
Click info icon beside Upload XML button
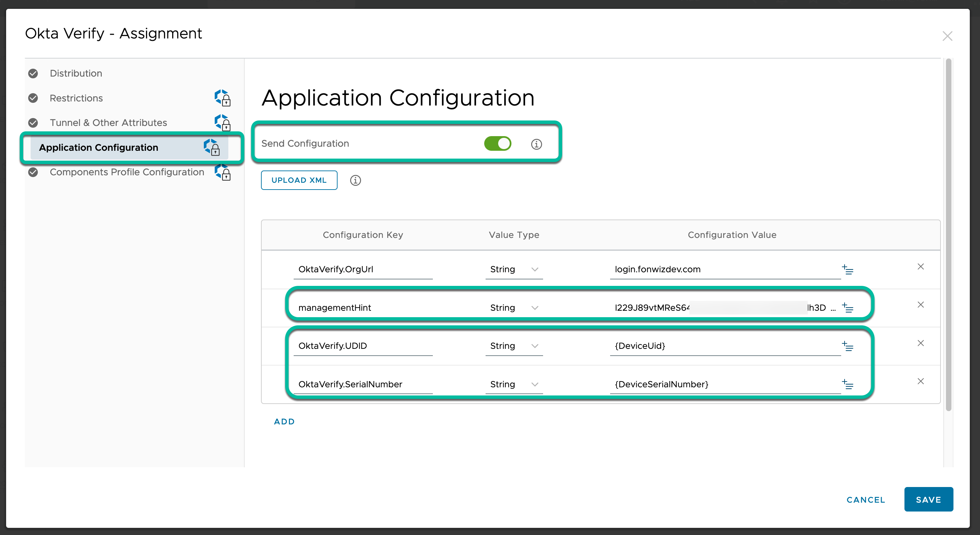[x=355, y=180]
